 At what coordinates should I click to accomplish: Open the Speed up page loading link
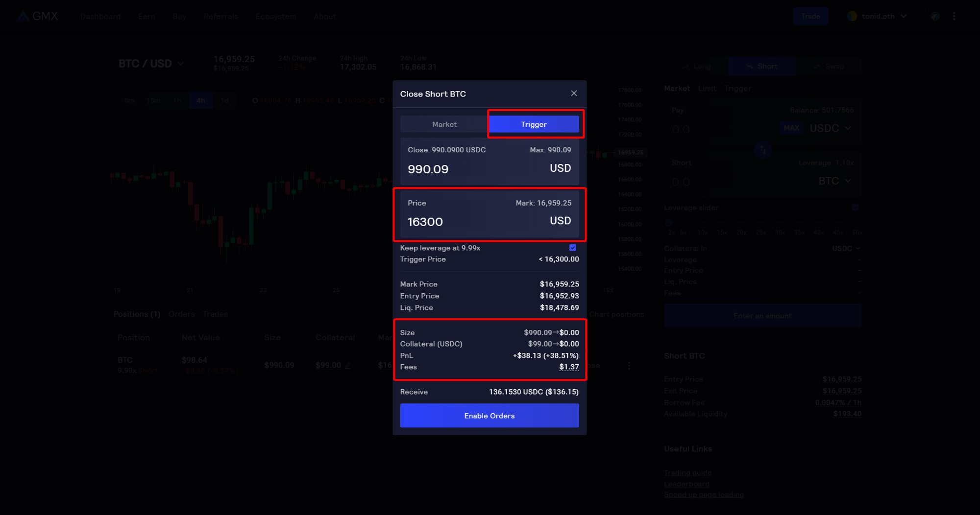704,495
